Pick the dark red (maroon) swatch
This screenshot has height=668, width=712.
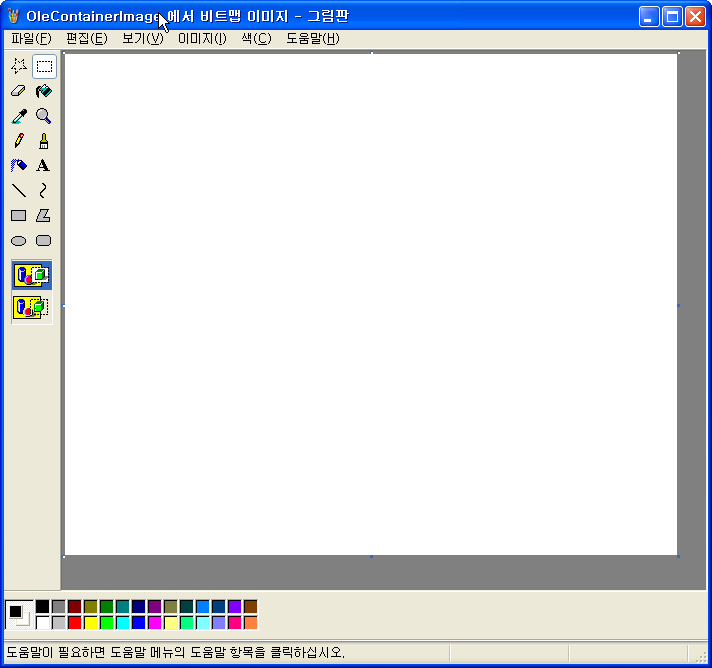click(74, 606)
